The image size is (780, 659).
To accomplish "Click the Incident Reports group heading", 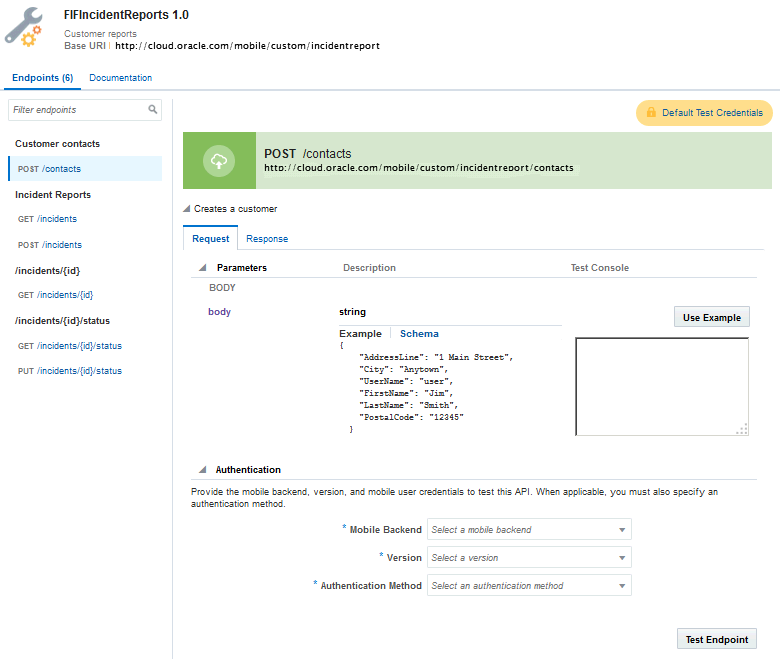I will pyautogui.click(x=53, y=195).
